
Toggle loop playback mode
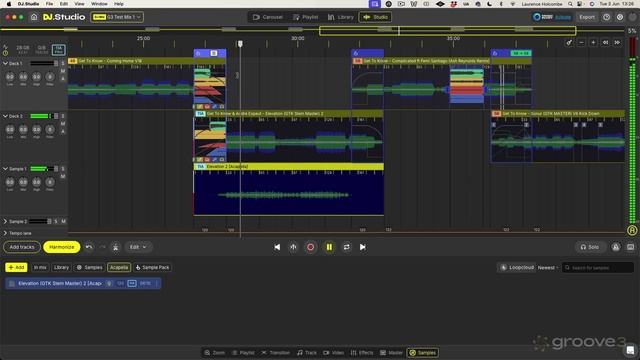(x=346, y=247)
